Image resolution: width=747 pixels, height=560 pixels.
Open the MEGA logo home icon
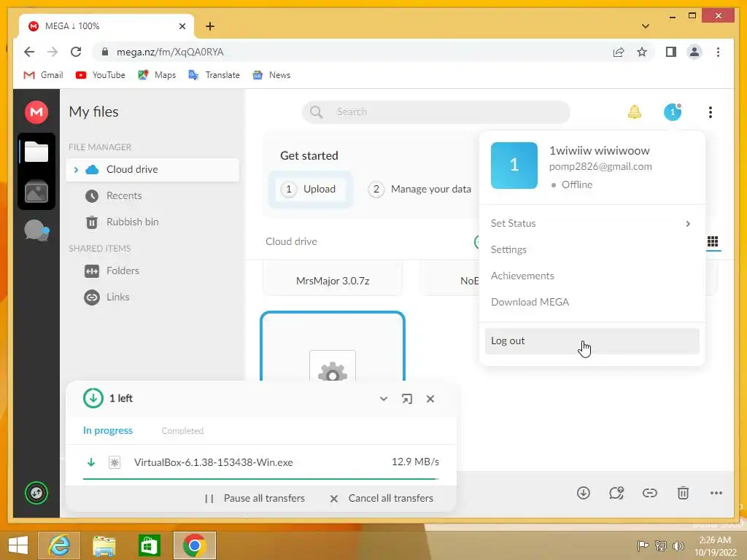point(36,112)
